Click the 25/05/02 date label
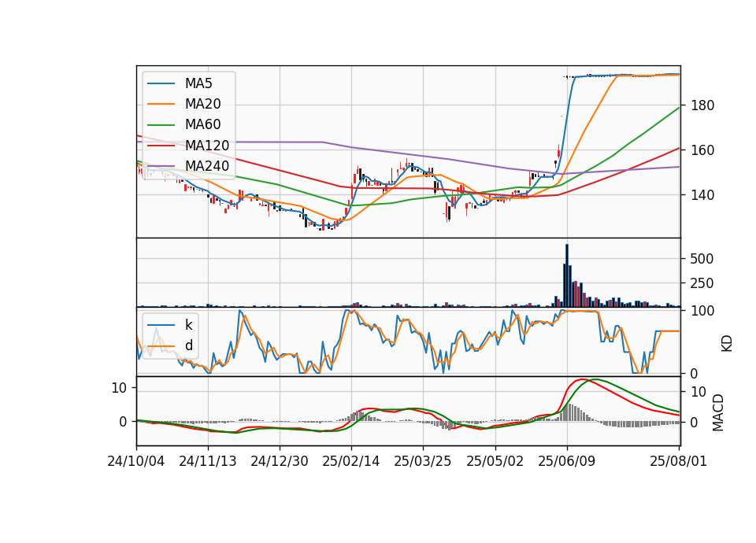This screenshot has height=543, width=756. coord(495,461)
